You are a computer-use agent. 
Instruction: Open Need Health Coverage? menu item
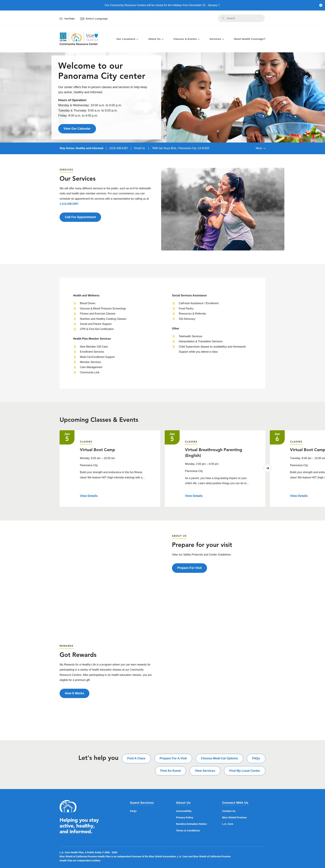click(250, 39)
